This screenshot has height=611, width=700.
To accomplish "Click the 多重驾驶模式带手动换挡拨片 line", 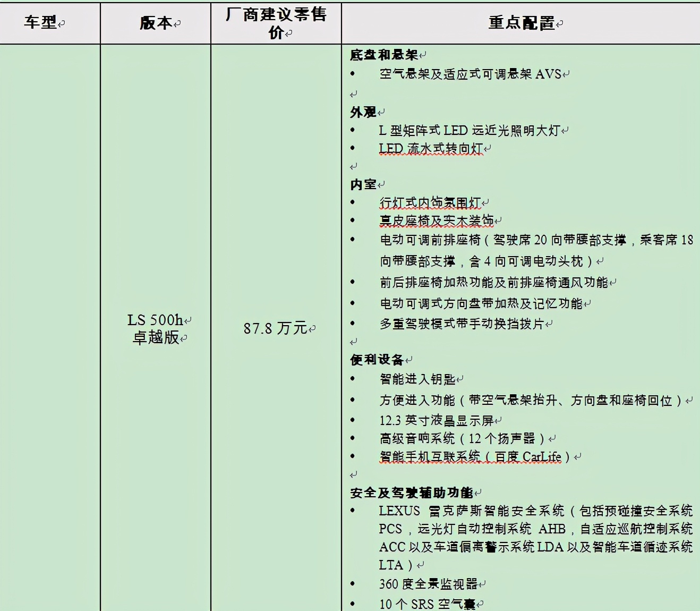I will point(462,324).
